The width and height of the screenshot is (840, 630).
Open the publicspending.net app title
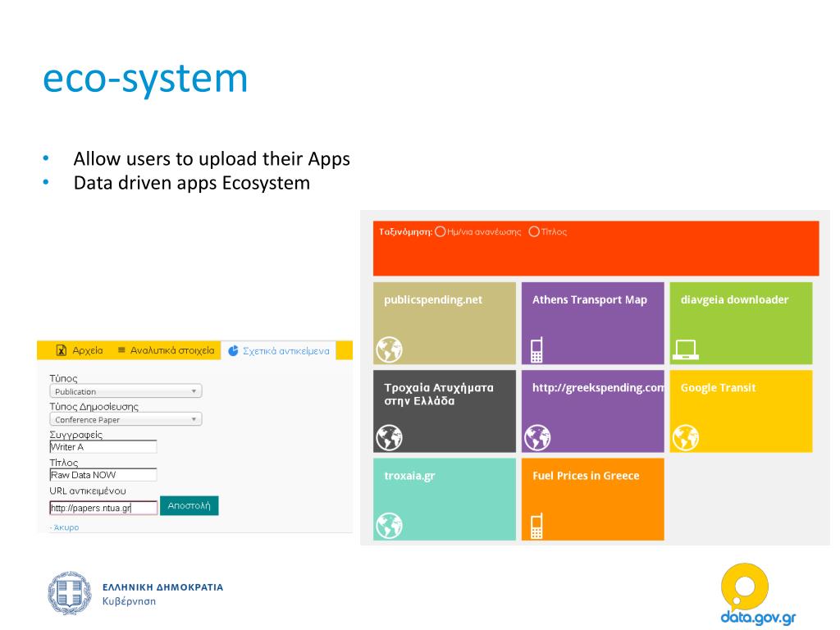click(433, 300)
